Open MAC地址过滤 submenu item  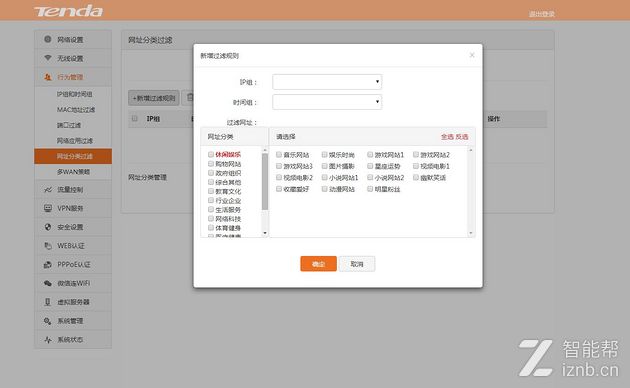76,110
